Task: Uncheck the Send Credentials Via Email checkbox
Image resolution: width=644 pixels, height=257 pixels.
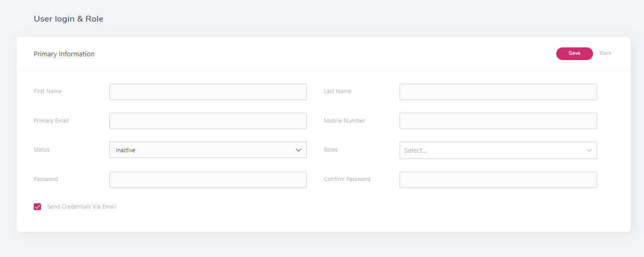Action: click(x=37, y=207)
